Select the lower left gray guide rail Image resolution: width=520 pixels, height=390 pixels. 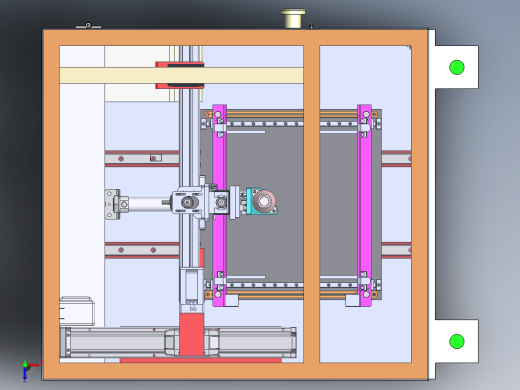(142, 250)
